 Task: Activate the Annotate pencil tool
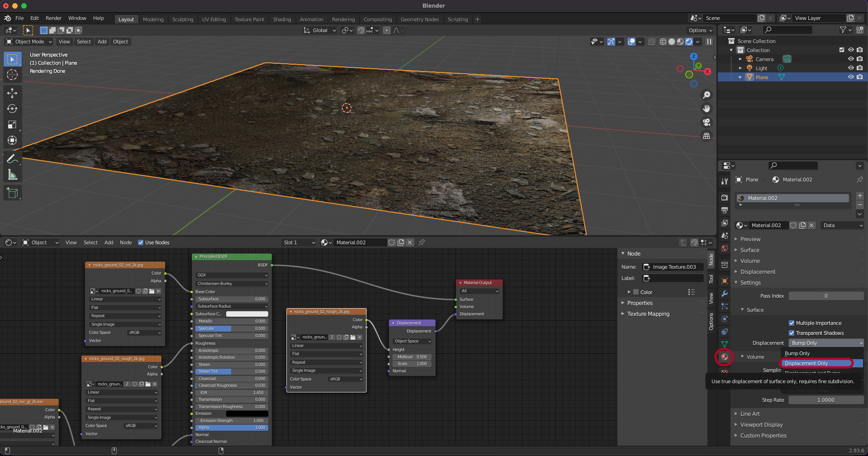pos(12,159)
